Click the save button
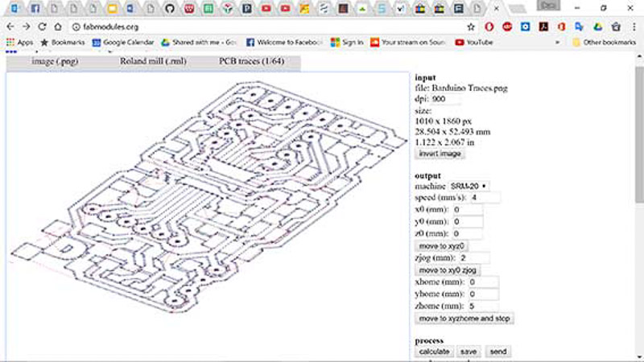 [x=469, y=352]
